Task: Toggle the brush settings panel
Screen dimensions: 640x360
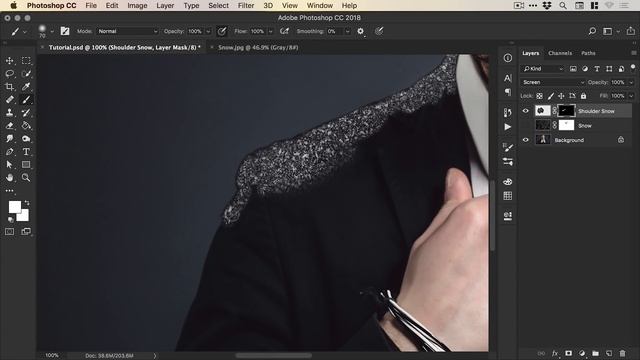Action: coord(65,31)
